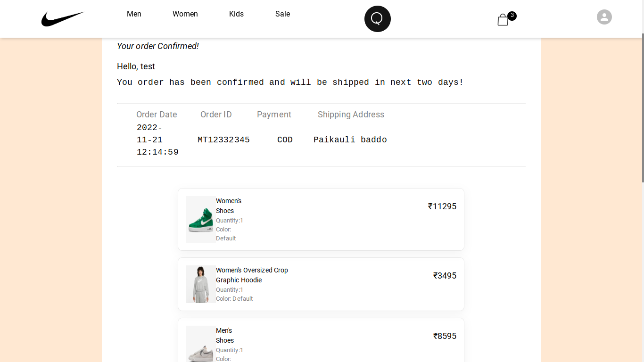This screenshot has width=644, height=362.
Task: Open the Kids menu
Action: click(x=236, y=14)
